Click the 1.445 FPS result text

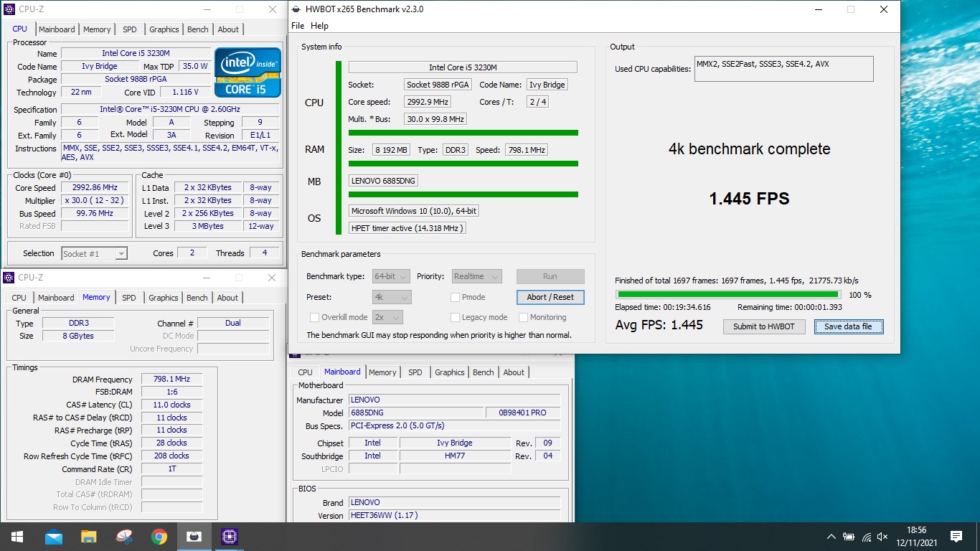749,199
